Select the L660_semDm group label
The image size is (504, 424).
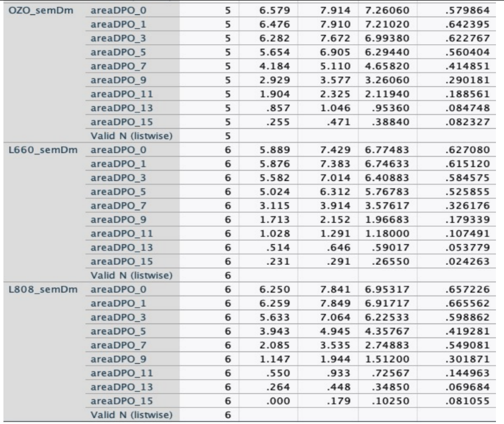point(41,150)
